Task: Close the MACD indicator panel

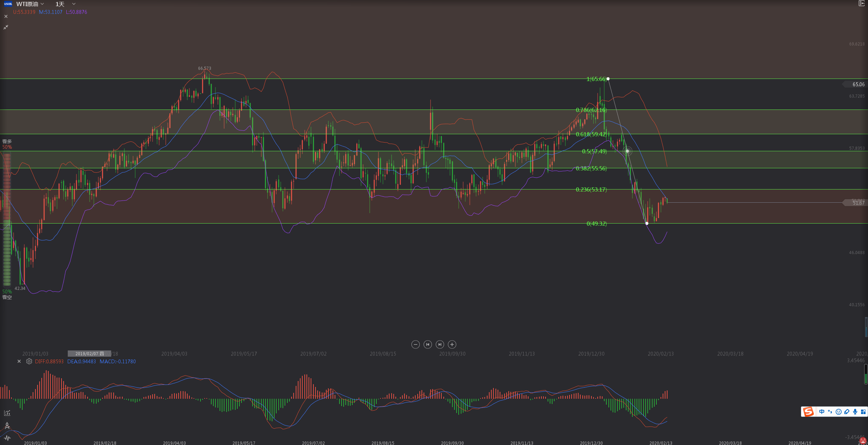Action: tap(19, 361)
